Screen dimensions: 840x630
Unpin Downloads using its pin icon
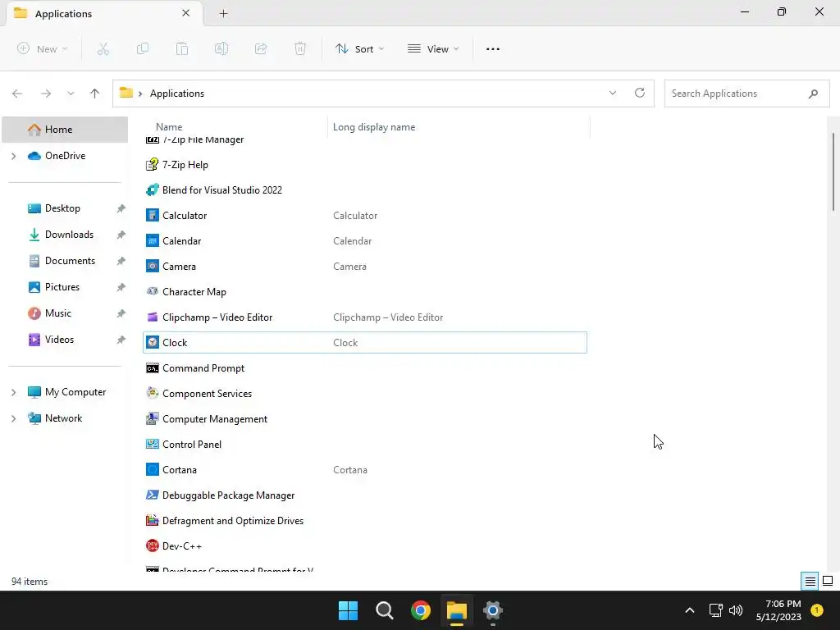click(x=121, y=235)
